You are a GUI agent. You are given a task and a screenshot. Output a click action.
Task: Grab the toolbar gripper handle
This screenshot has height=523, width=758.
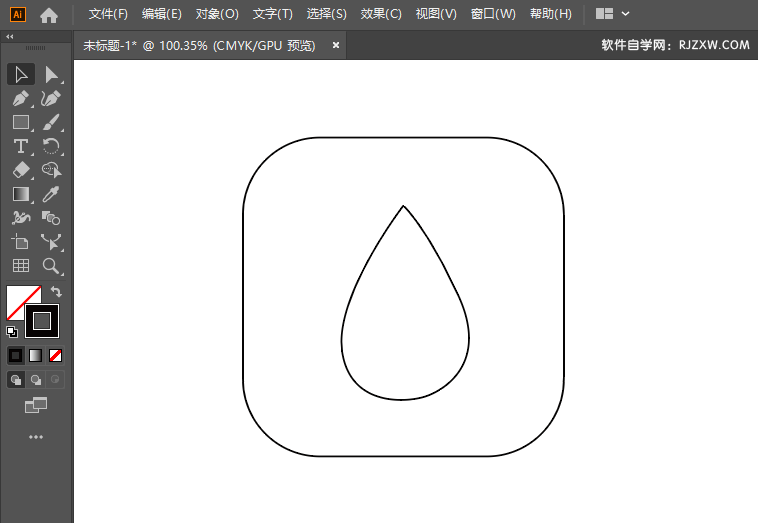coord(35,48)
